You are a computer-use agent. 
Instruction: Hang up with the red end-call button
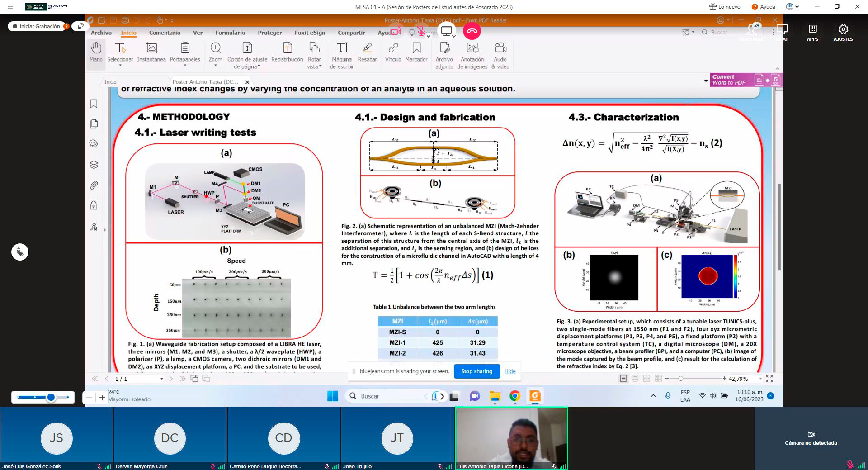point(472,31)
